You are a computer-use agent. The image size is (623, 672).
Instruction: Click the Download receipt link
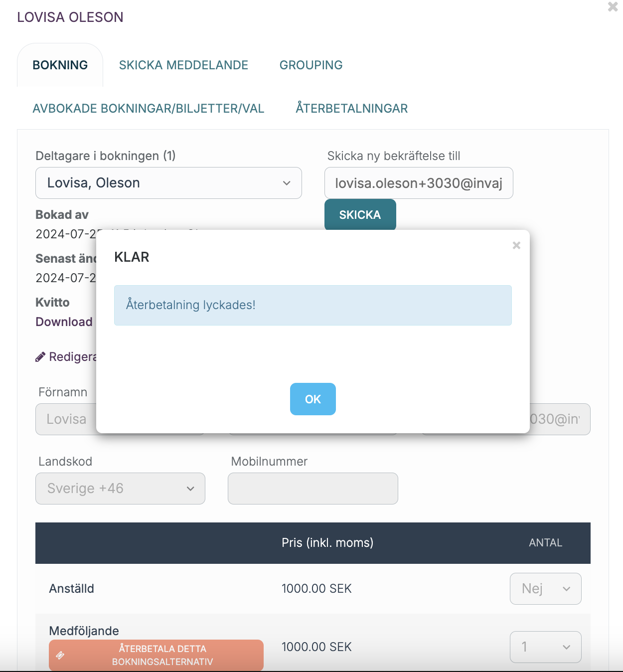point(64,322)
